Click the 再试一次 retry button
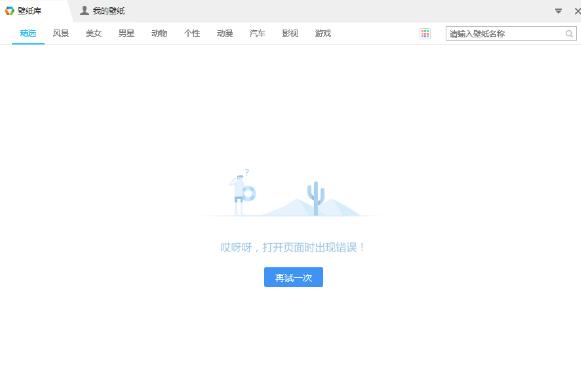This screenshot has width=581, height=372. click(293, 277)
